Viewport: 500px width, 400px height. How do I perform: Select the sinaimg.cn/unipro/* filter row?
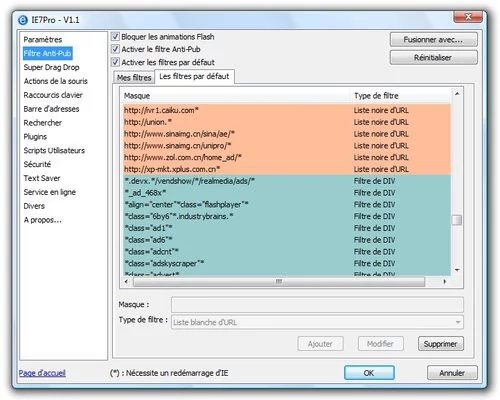[x=287, y=146]
